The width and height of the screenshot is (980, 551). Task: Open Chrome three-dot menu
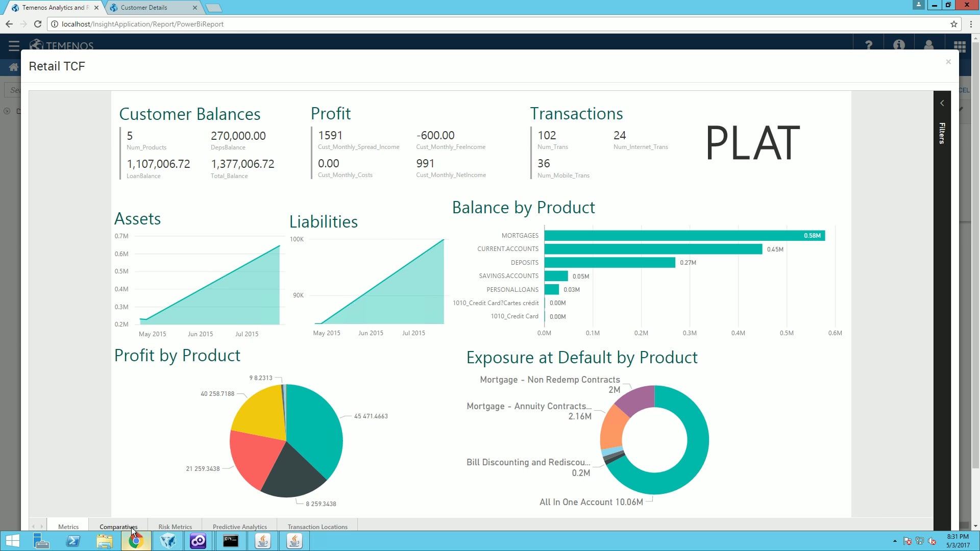[x=971, y=24]
